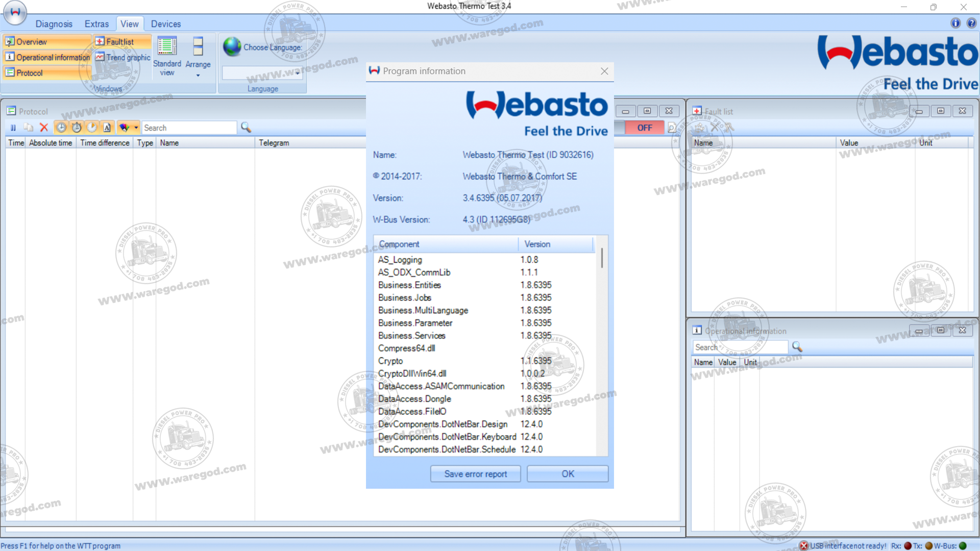Open the Standard view layout
The image size is (980, 551).
pyautogui.click(x=167, y=56)
